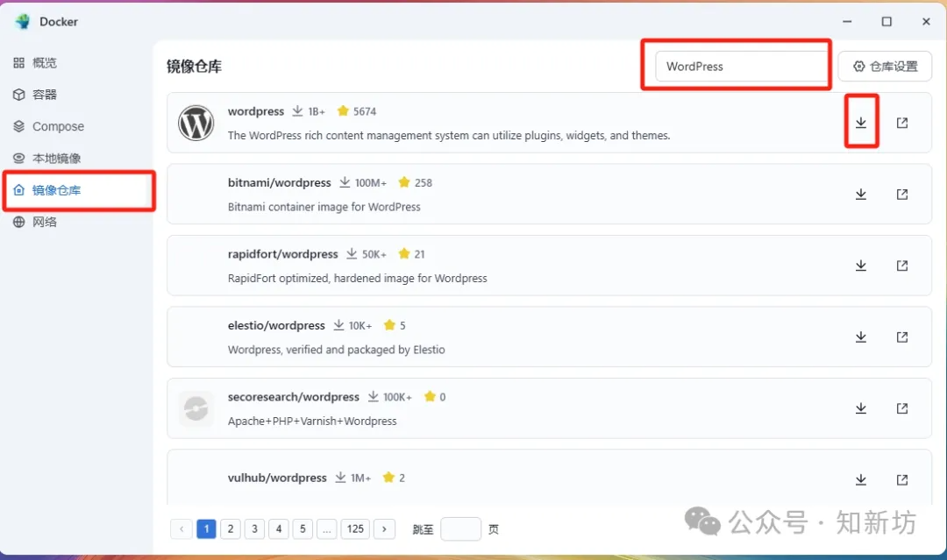Focus the WordPress search field
Screen dimensions: 947x560
742,67
